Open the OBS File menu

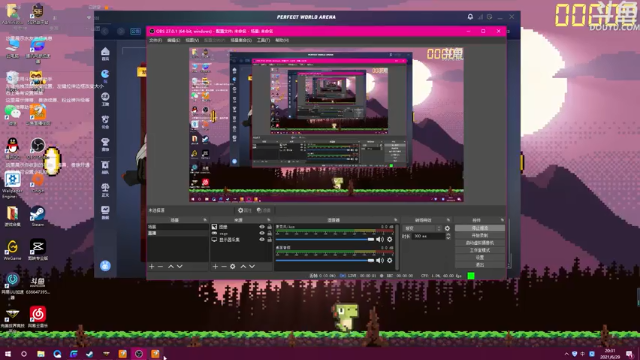click(155, 40)
